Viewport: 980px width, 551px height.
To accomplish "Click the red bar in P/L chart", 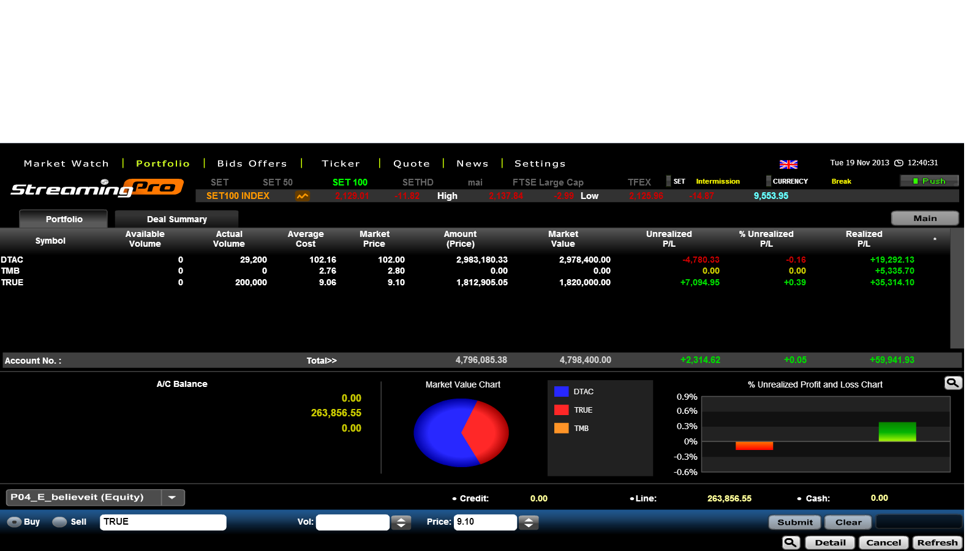I will [x=754, y=446].
